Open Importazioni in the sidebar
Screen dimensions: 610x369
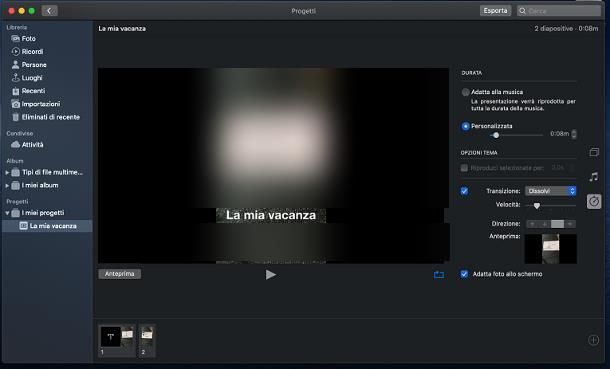click(x=40, y=104)
